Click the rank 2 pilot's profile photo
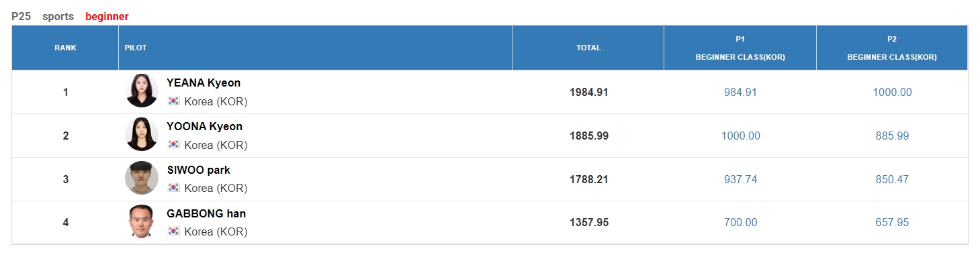 (142, 134)
